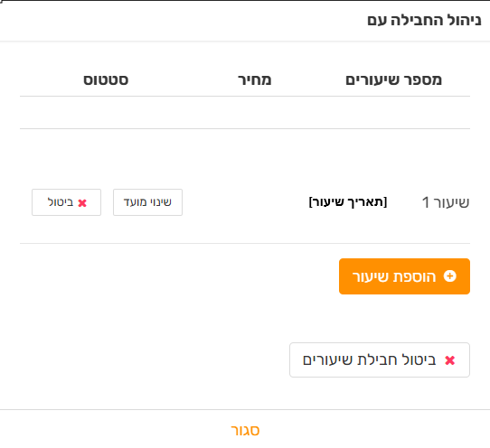Click the empty cell under מספר שיעורים
The width and height of the screenshot is (490, 448).
[x=394, y=112]
